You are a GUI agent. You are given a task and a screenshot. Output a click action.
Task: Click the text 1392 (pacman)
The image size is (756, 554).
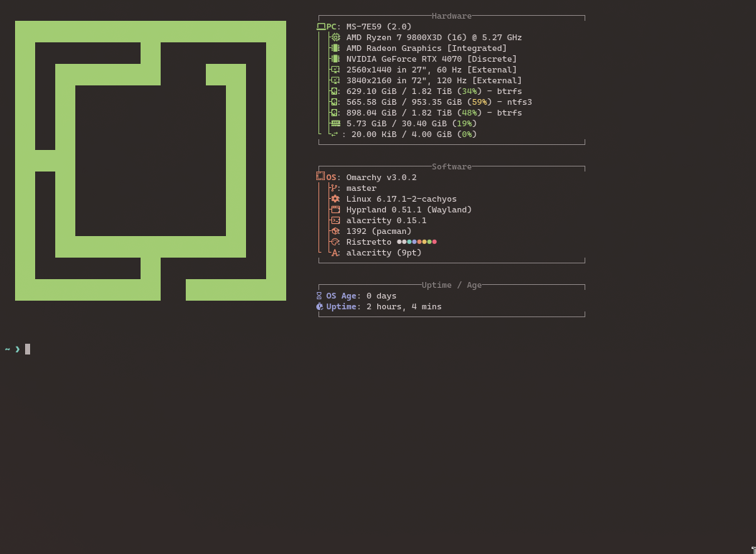click(379, 231)
